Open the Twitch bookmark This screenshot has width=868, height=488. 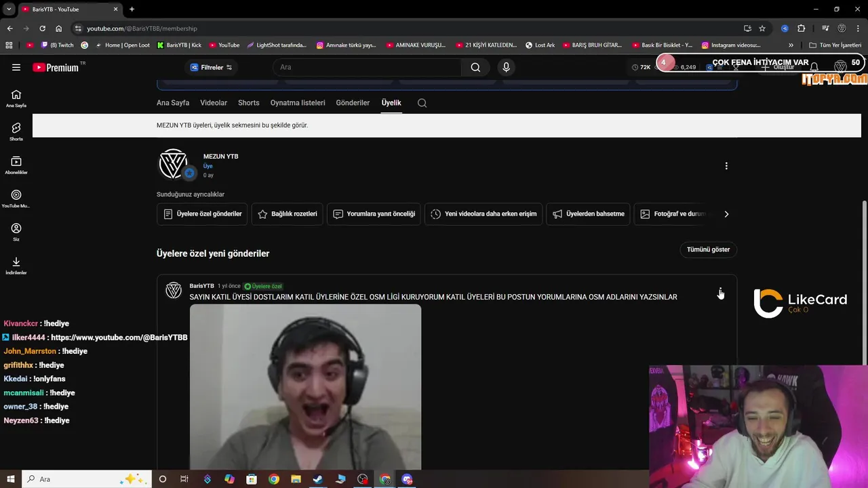click(x=58, y=45)
